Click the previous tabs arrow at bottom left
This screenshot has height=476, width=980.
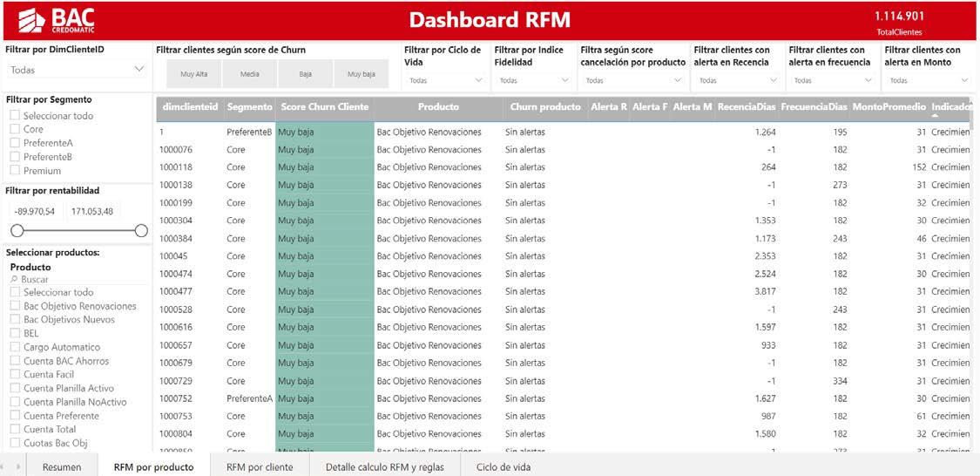(4, 466)
